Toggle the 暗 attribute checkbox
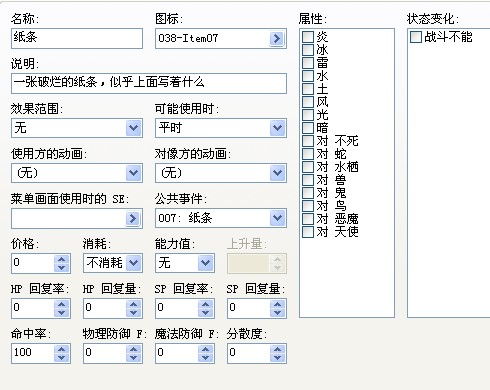490x390 pixels. coord(308,128)
